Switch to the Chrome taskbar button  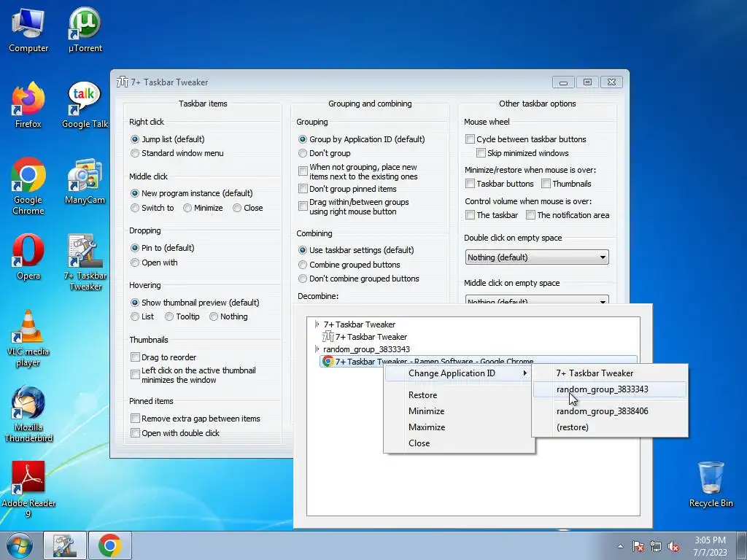click(x=110, y=545)
